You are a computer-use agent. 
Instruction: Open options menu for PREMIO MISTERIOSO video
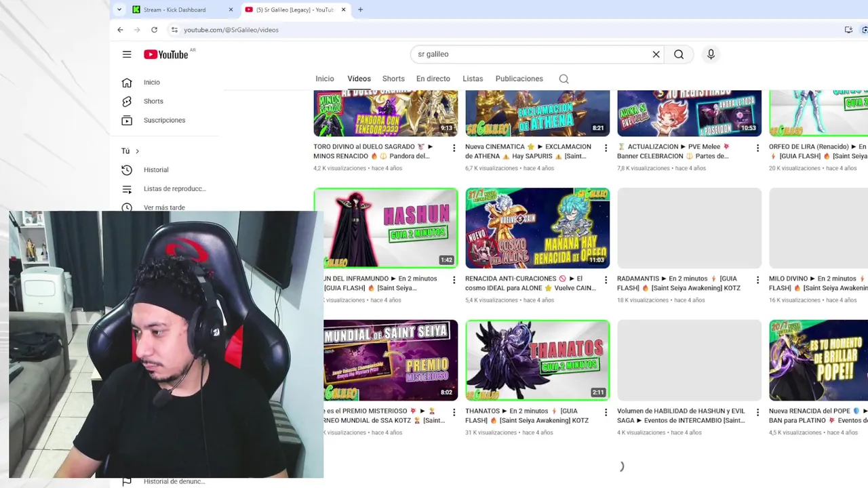[x=454, y=412]
